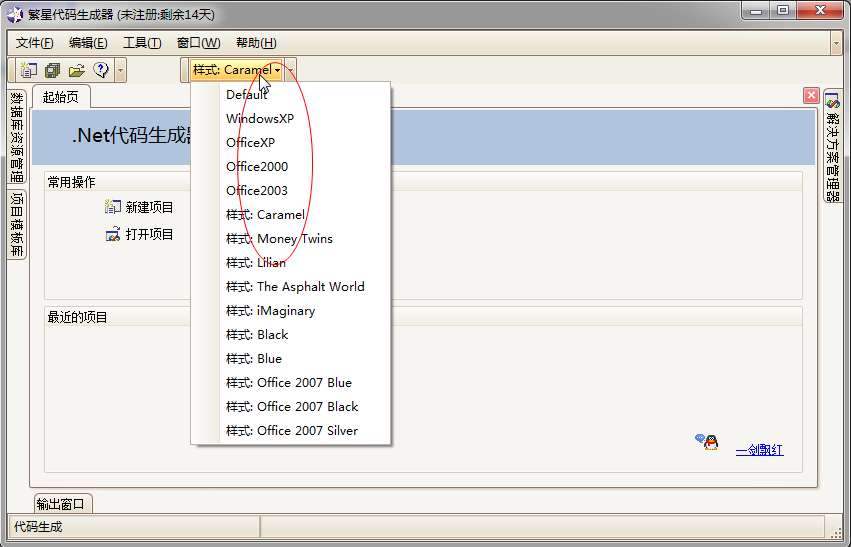Click the save all stacked-disks toolbar icon

pos(53,70)
